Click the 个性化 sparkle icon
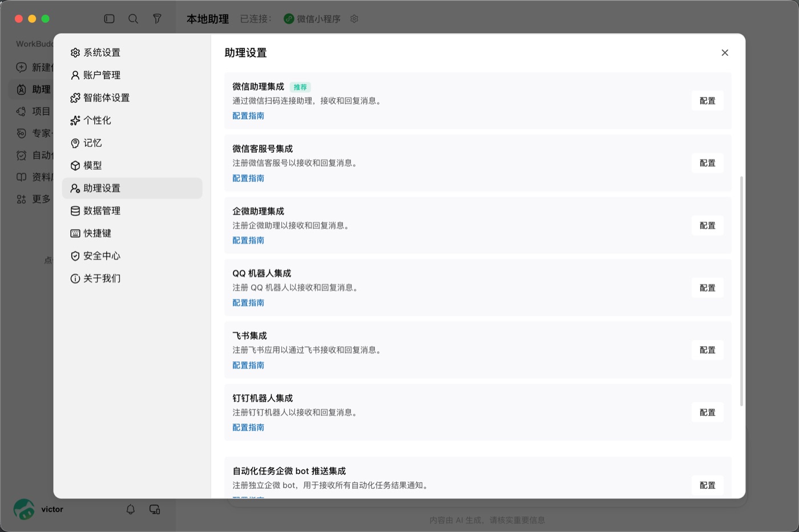Screen dimensions: 799x532 tap(75, 120)
